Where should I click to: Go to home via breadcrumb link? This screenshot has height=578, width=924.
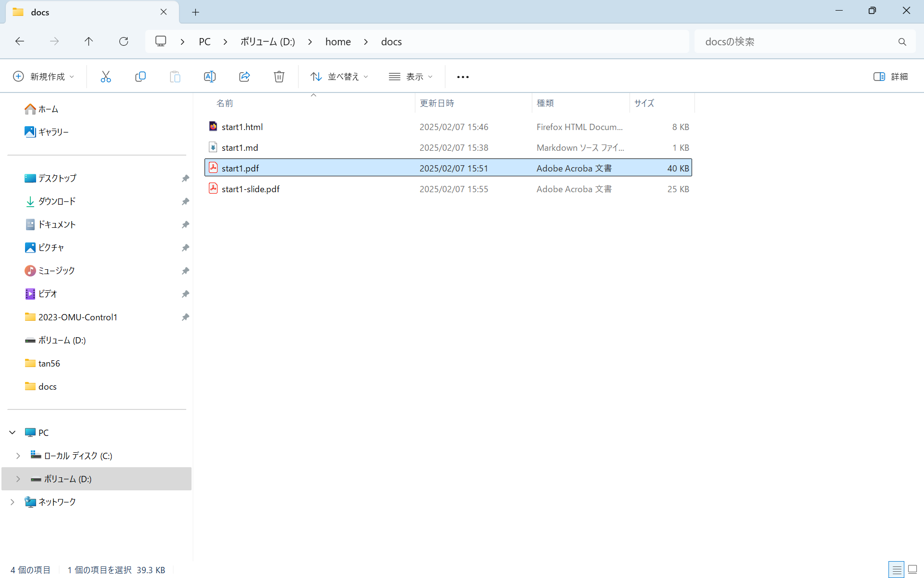tap(338, 41)
